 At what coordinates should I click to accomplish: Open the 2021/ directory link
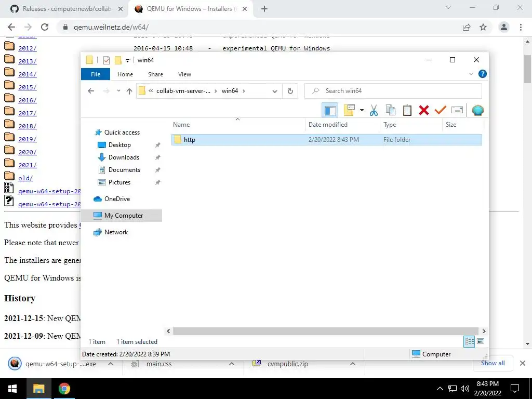click(x=27, y=165)
